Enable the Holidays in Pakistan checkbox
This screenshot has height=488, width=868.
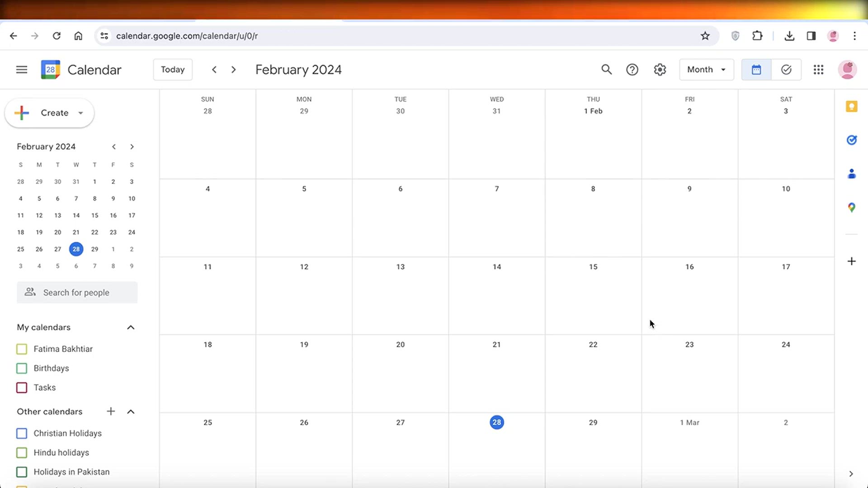(x=22, y=472)
